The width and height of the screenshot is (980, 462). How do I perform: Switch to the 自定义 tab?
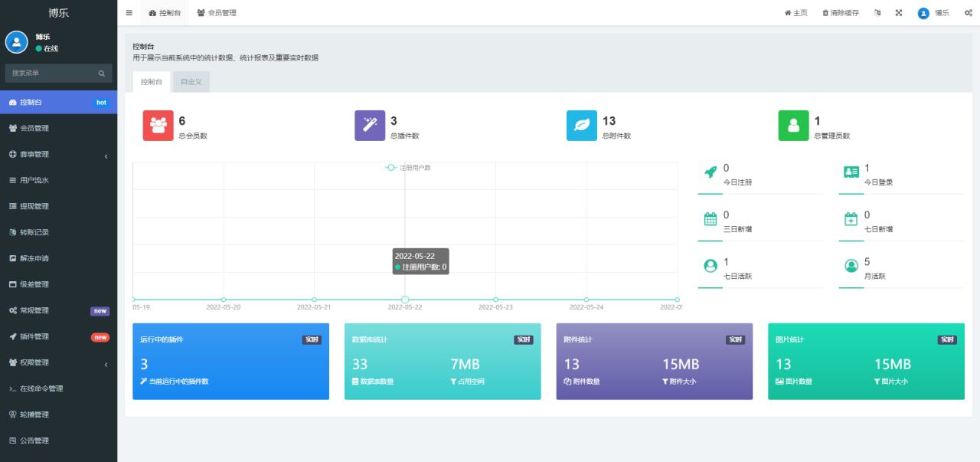[191, 82]
